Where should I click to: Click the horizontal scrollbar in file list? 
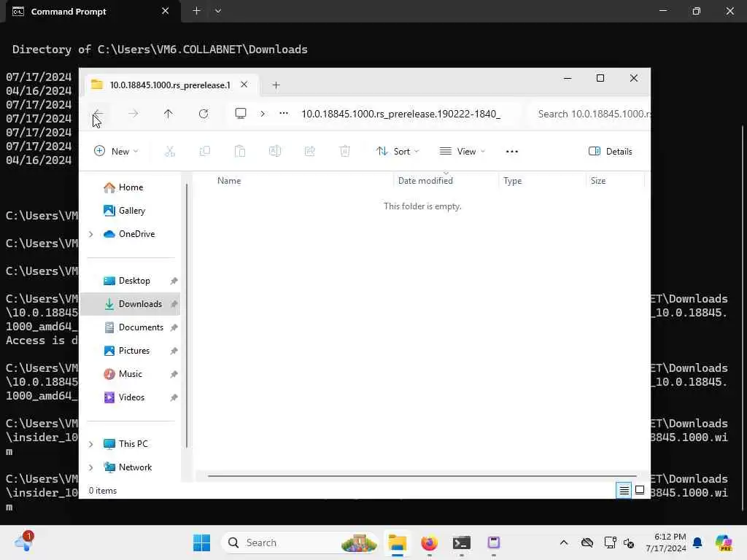pos(422,475)
